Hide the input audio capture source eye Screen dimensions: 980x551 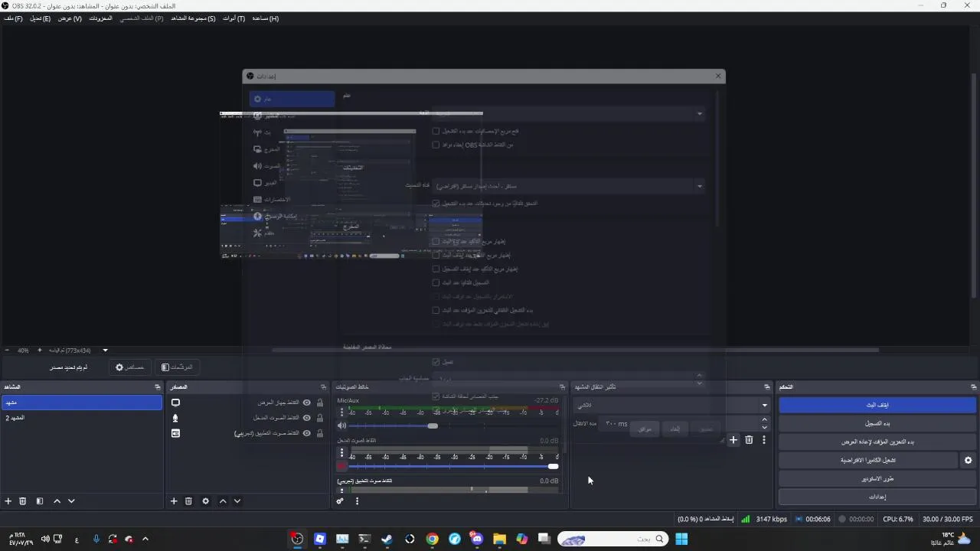click(307, 418)
